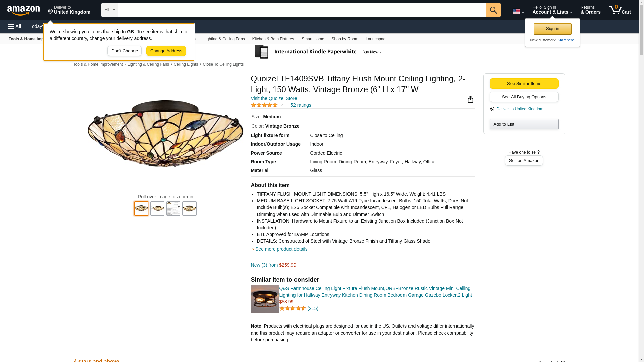
Task: Click the search input field
Action: pyautogui.click(x=302, y=10)
